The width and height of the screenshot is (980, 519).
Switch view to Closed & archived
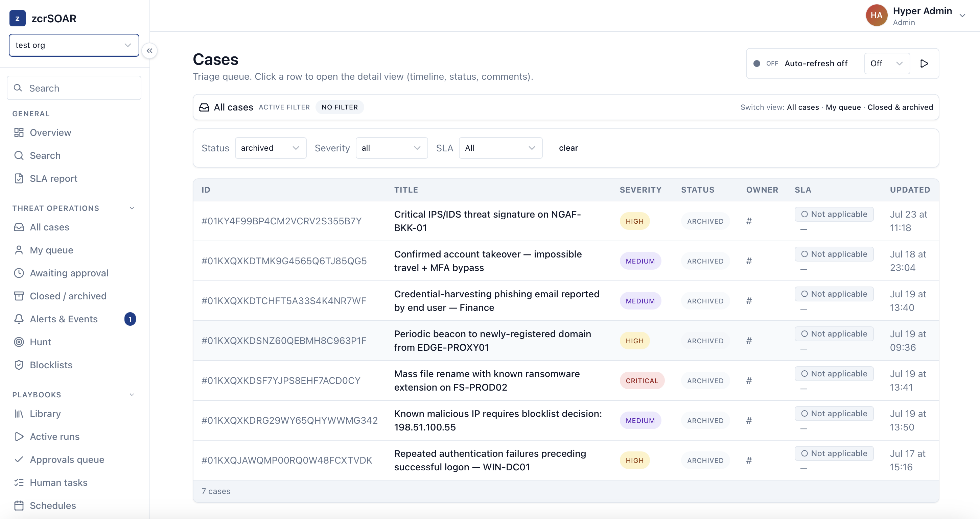[x=900, y=107]
